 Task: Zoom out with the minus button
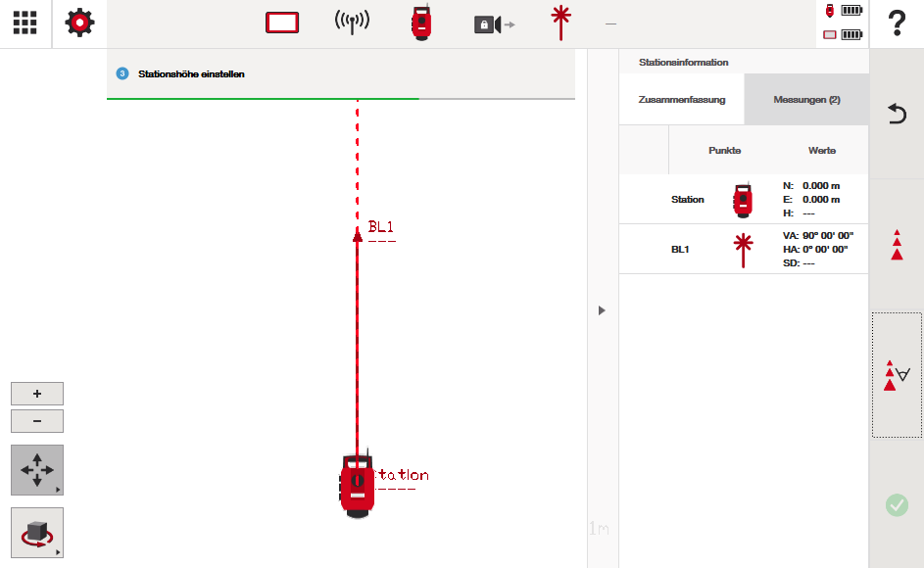(37, 421)
